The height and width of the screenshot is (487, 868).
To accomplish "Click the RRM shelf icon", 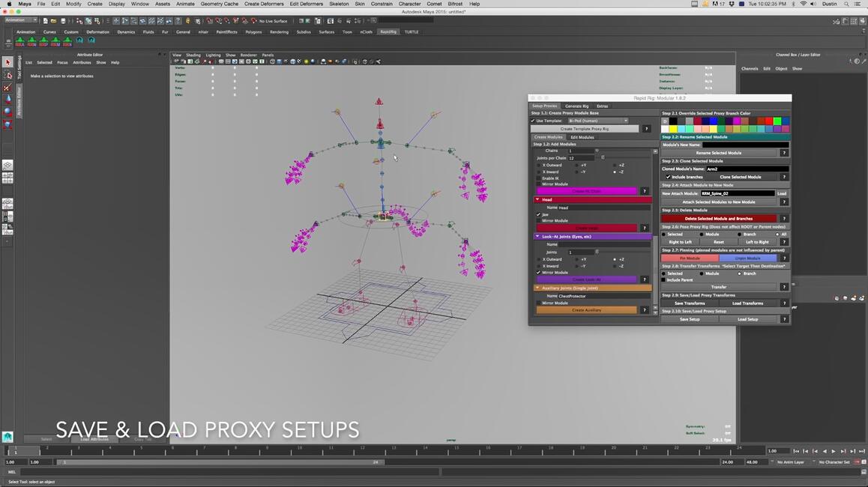I will [55, 42].
